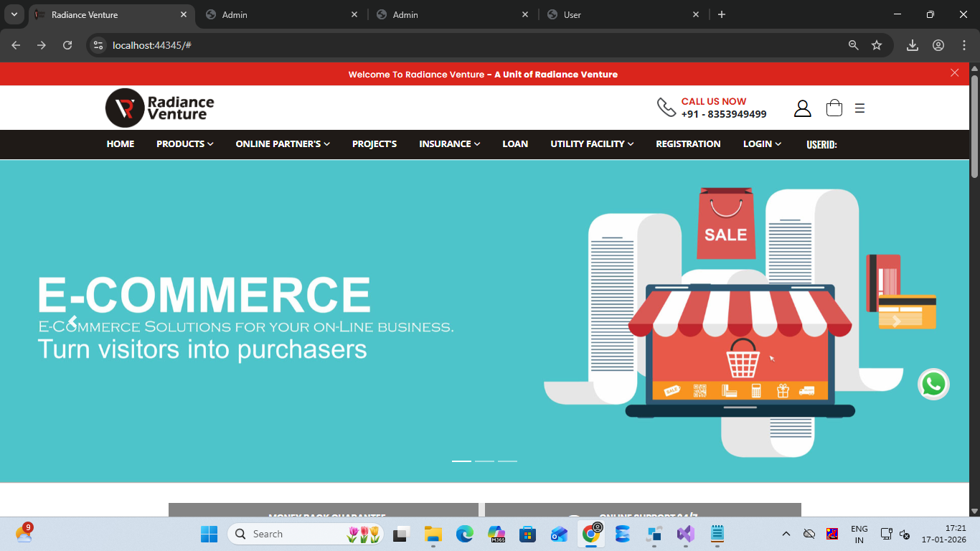Click the phone call icon
Screen dimensions: 980x551
(x=666, y=108)
